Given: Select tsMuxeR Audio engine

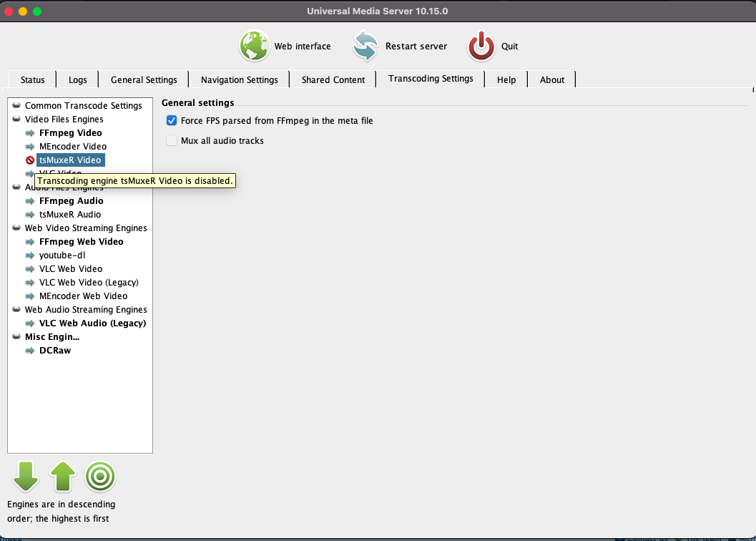Looking at the screenshot, I should click(x=70, y=214).
